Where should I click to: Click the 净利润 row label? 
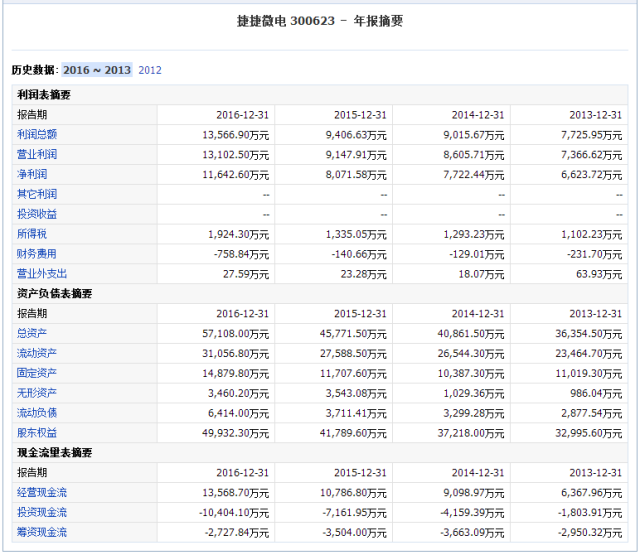(x=32, y=174)
